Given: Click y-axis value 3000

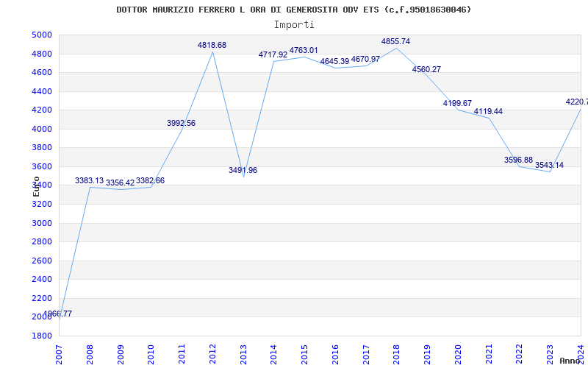Looking at the screenshot, I should [x=42, y=224].
